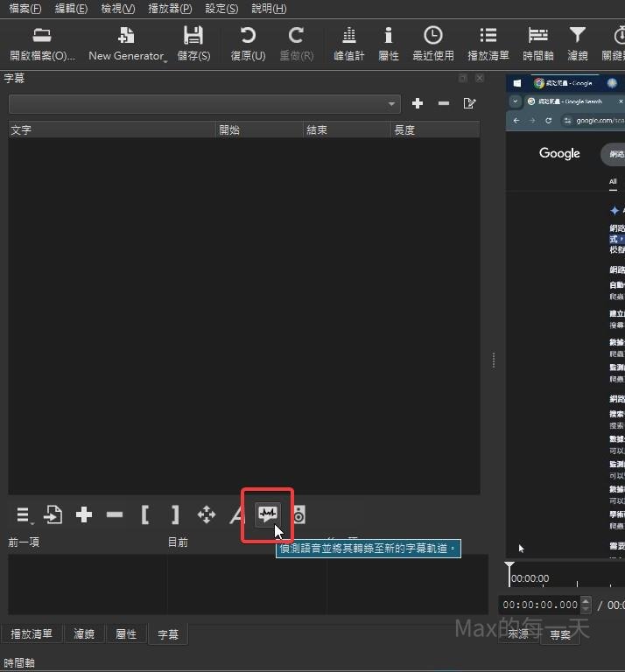Click the import subtitles file icon
625x672 pixels.
53,514
